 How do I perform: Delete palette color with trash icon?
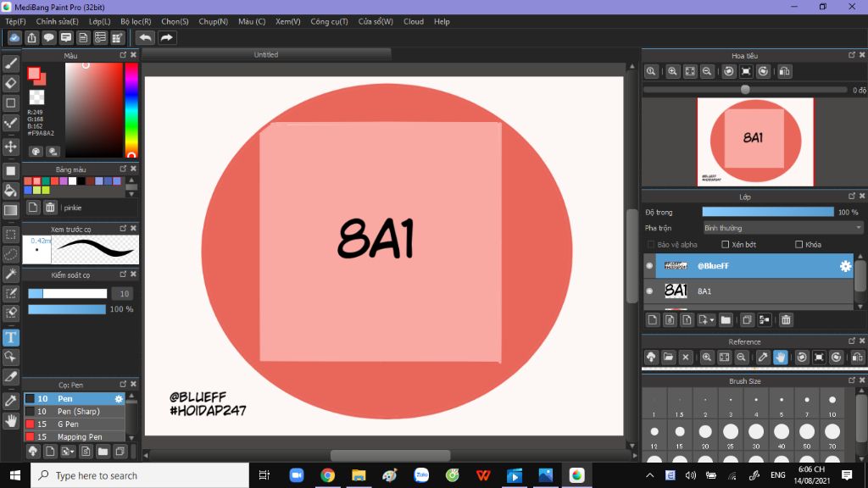pos(50,208)
